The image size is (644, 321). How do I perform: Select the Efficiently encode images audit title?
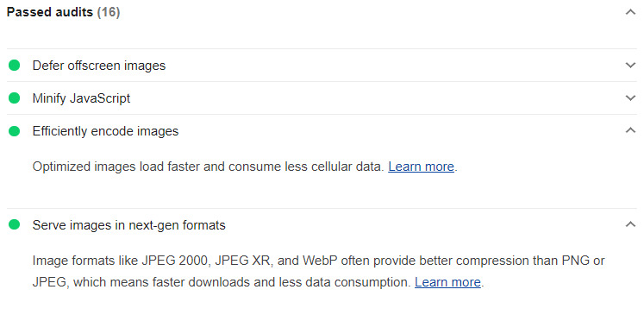pyautogui.click(x=105, y=131)
